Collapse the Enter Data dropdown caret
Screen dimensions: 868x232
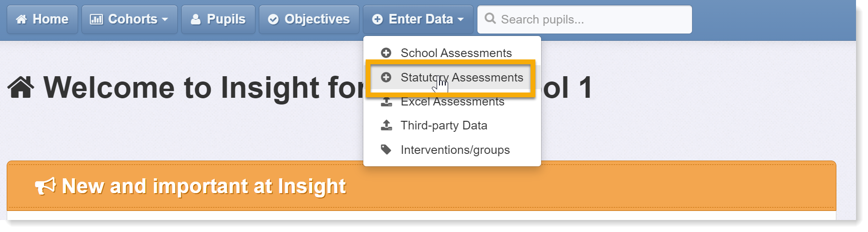(461, 20)
